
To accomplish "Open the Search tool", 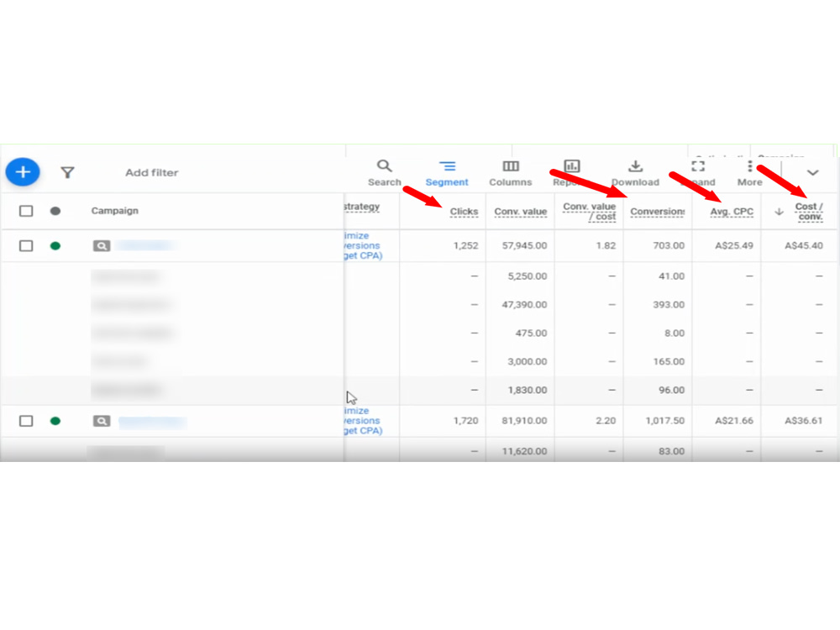I will (384, 173).
